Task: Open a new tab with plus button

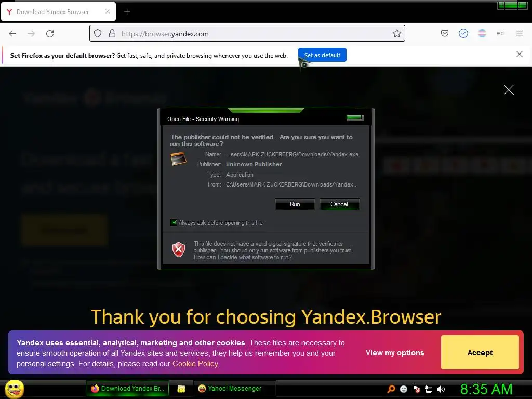Action: coord(127,12)
